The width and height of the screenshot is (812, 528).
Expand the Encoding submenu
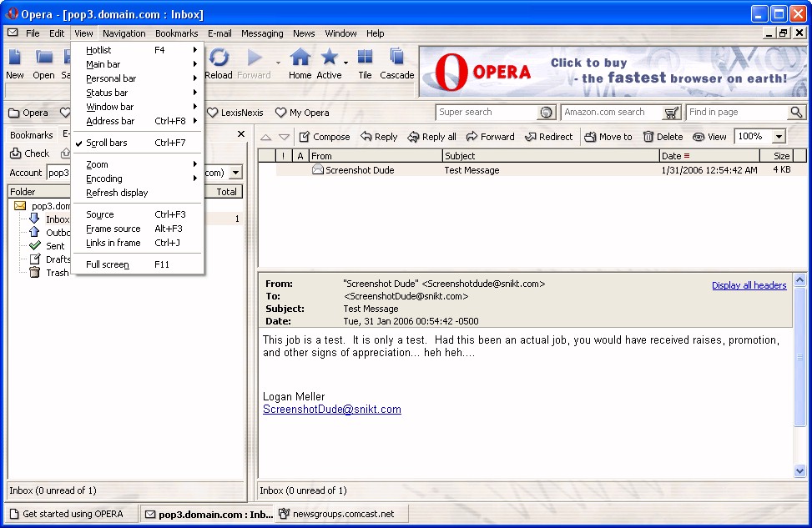coord(137,179)
